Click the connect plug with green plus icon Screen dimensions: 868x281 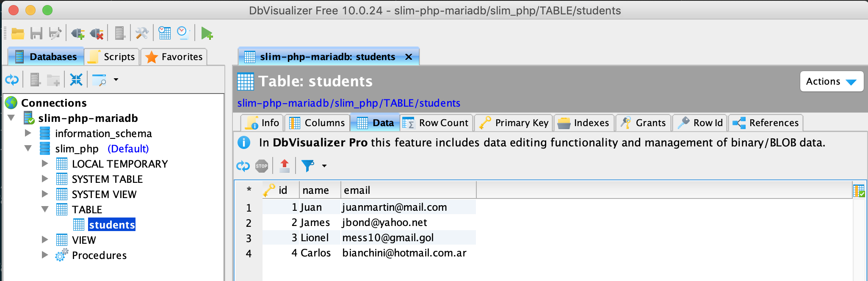[x=78, y=33]
